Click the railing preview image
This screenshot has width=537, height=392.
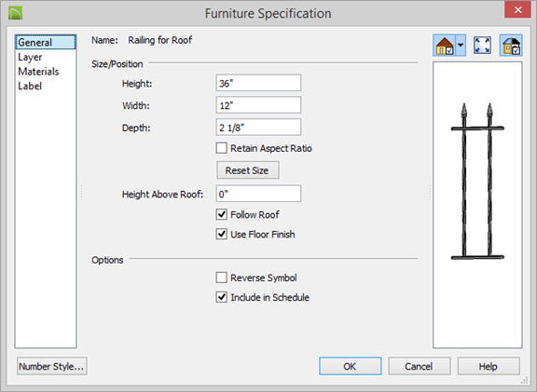(x=477, y=182)
